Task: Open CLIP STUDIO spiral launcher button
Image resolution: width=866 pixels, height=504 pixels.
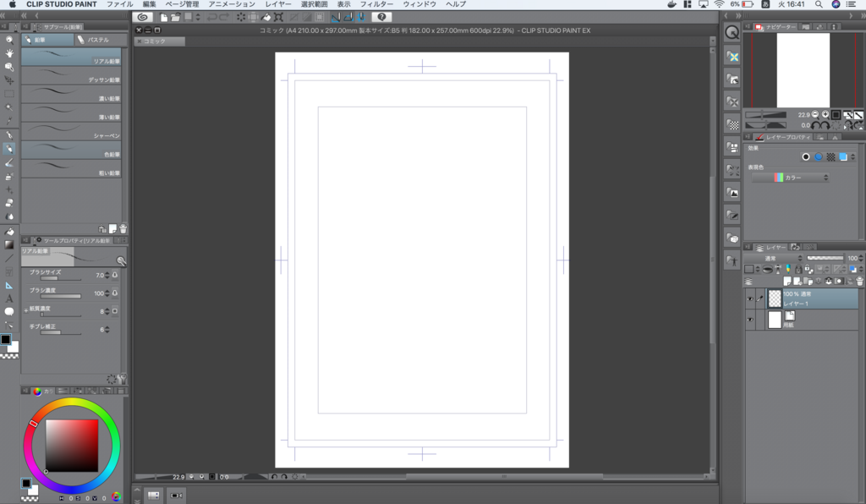Action: coord(142,17)
